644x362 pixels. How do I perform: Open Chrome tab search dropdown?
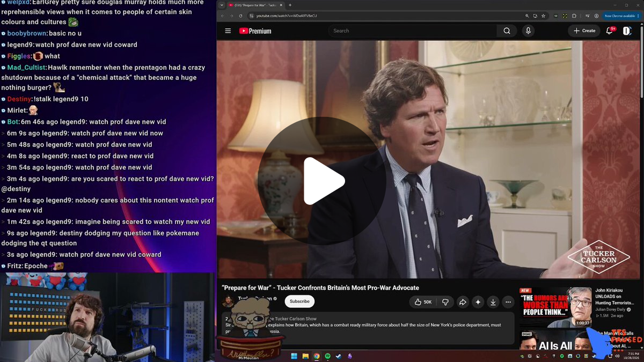pyautogui.click(x=222, y=5)
